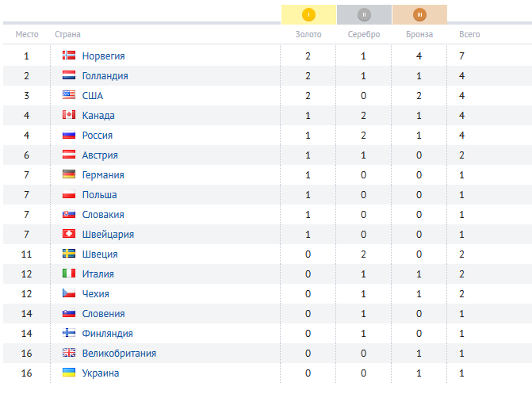Open the Норвегия country link
This screenshot has width=532, height=394.
pyautogui.click(x=104, y=56)
